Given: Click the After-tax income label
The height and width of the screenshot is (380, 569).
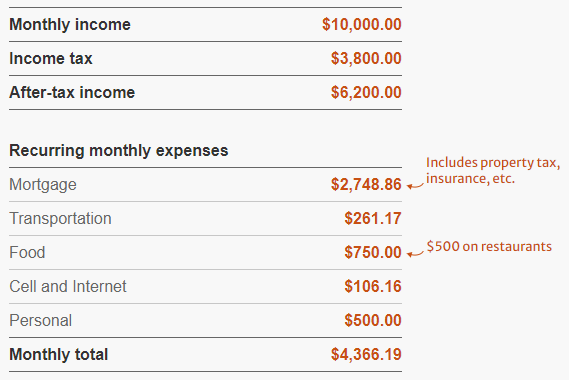Looking at the screenshot, I should tap(72, 92).
